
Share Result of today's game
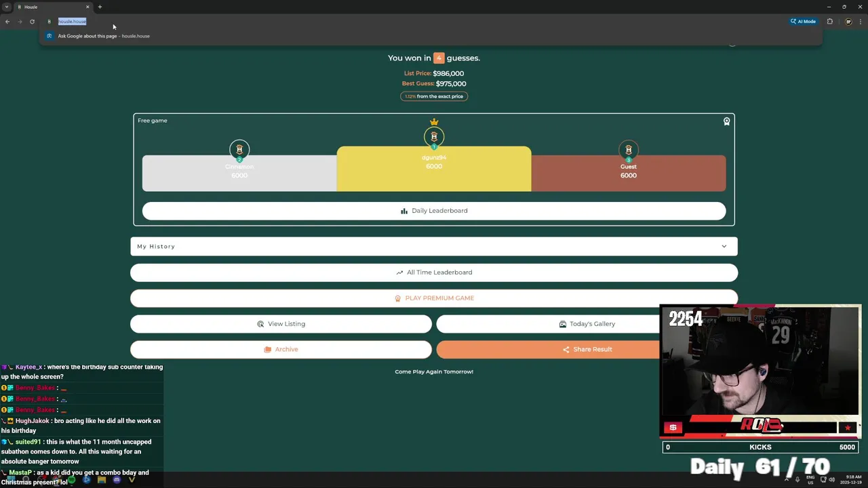[587, 350]
